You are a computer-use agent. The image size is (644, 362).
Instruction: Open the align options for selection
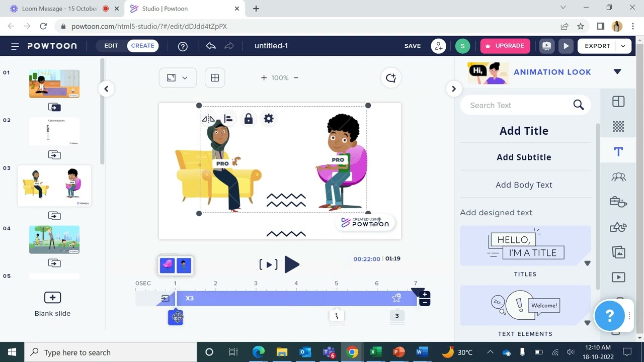pyautogui.click(x=228, y=119)
